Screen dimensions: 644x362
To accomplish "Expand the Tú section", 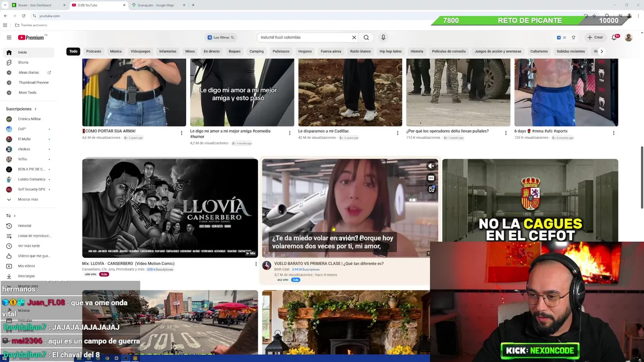I will pos(11,216).
